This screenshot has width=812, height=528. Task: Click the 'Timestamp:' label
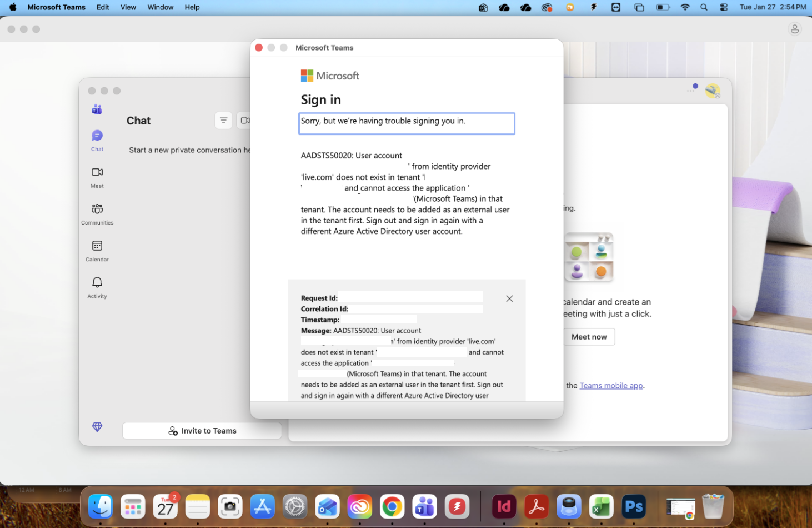[x=320, y=320]
